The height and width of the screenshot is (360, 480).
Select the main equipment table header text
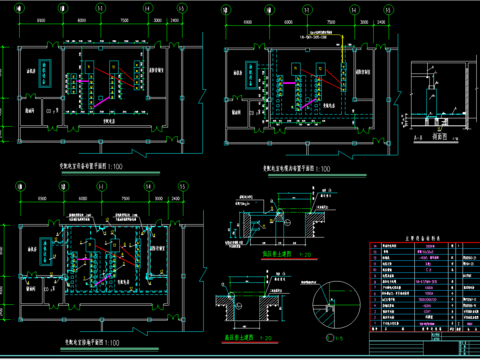pyautogui.click(x=423, y=238)
